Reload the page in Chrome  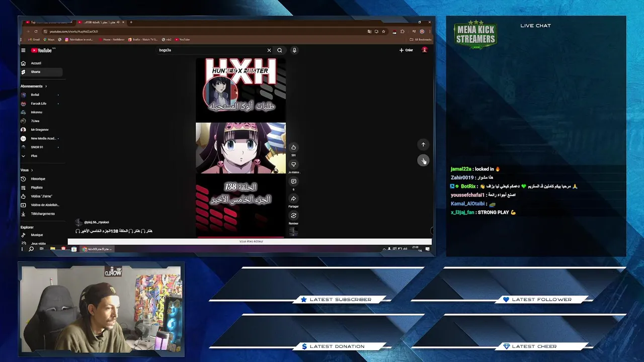(x=36, y=32)
